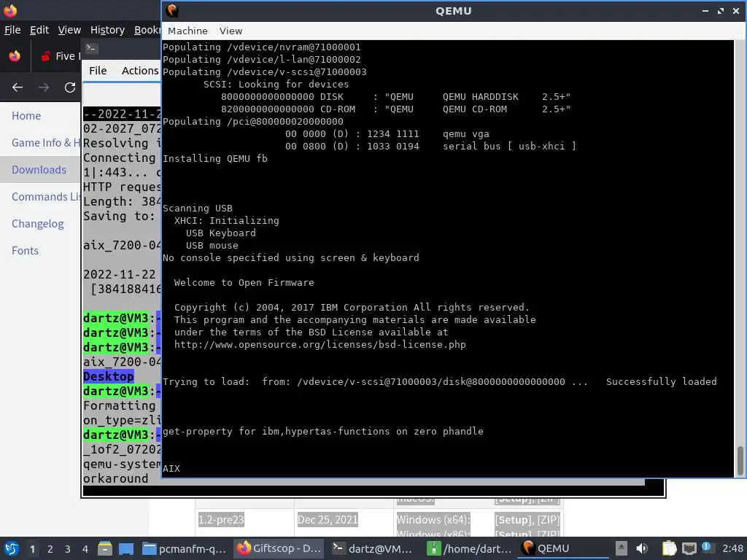Viewport: 747px width, 560px height.
Task: Open the Fonts sidebar link
Action: tap(26, 251)
